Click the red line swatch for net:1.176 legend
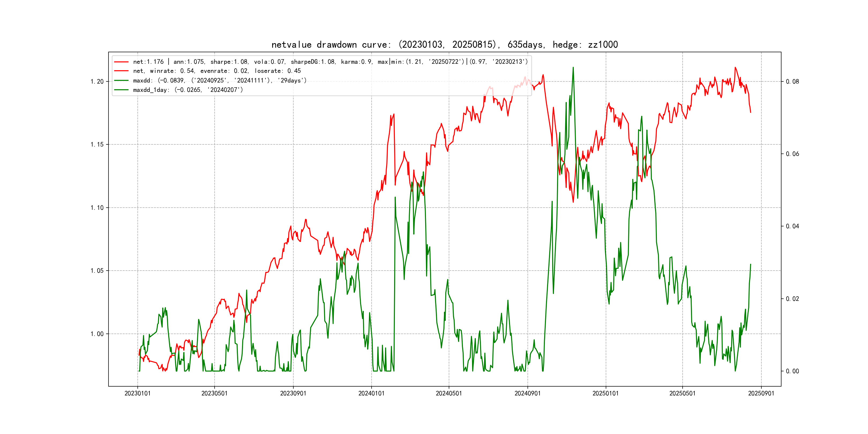868x434 pixels. coord(121,62)
